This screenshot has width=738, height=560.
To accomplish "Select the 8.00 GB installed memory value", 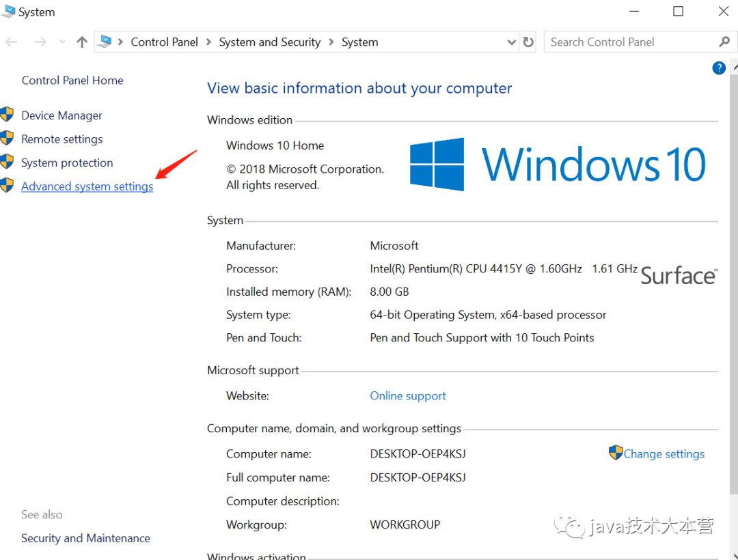I will (x=389, y=292).
